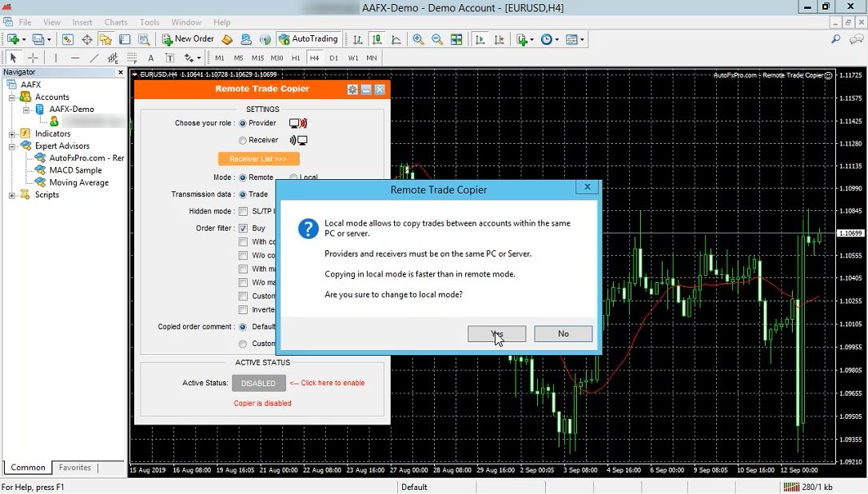
Task: Click the zoom out magnifier icon
Action: click(437, 39)
